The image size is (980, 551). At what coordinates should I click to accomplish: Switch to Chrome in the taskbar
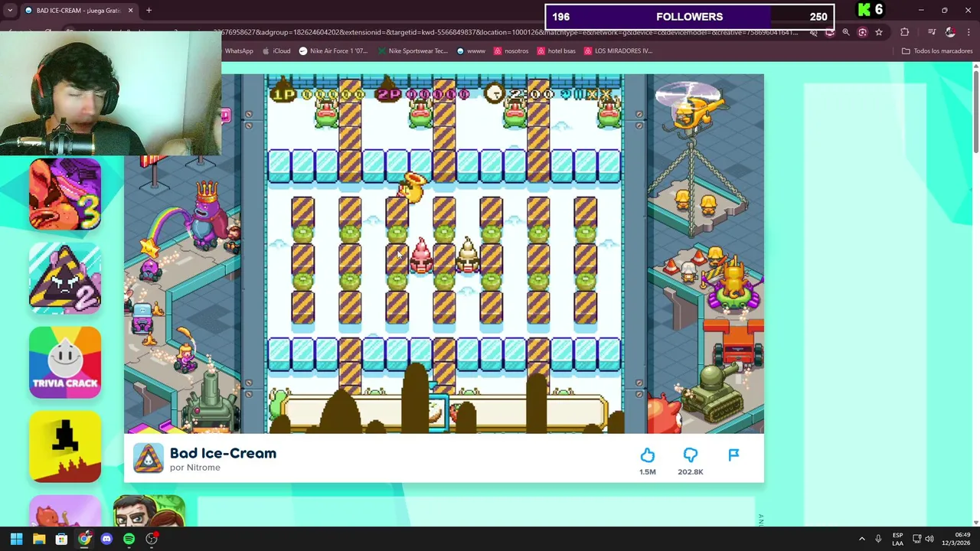(84, 539)
